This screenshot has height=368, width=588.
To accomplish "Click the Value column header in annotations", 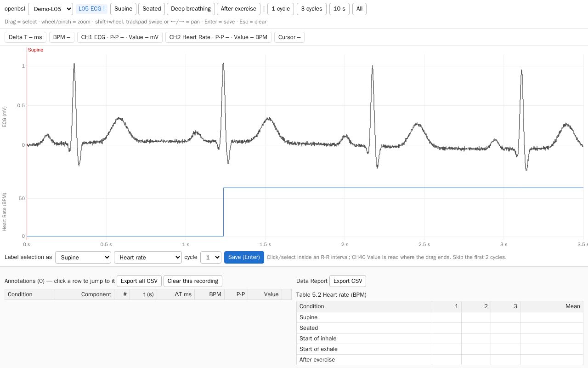I will click(x=265, y=294).
